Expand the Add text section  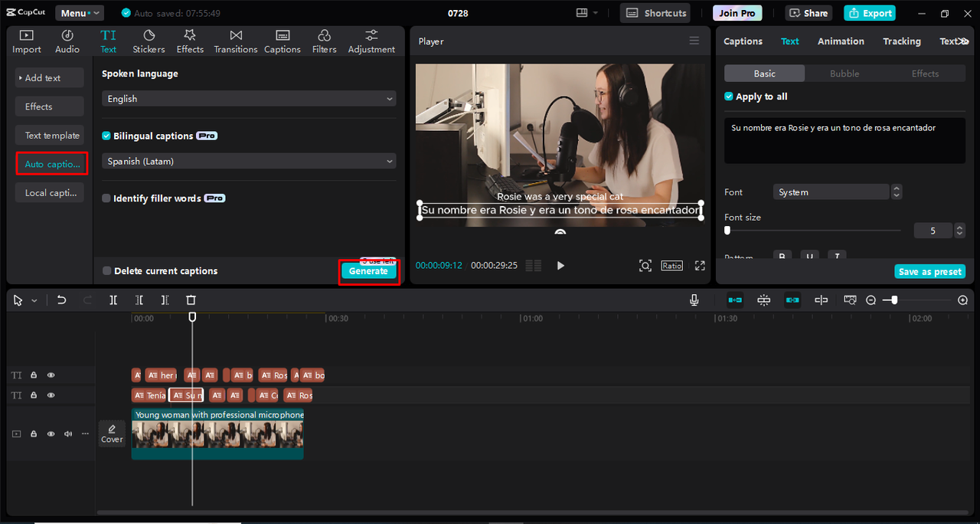click(49, 78)
